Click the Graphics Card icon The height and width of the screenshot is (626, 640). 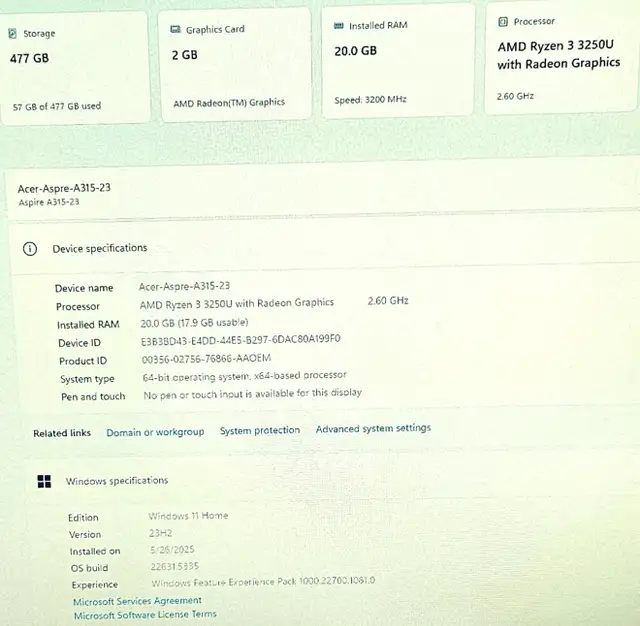coord(175,29)
